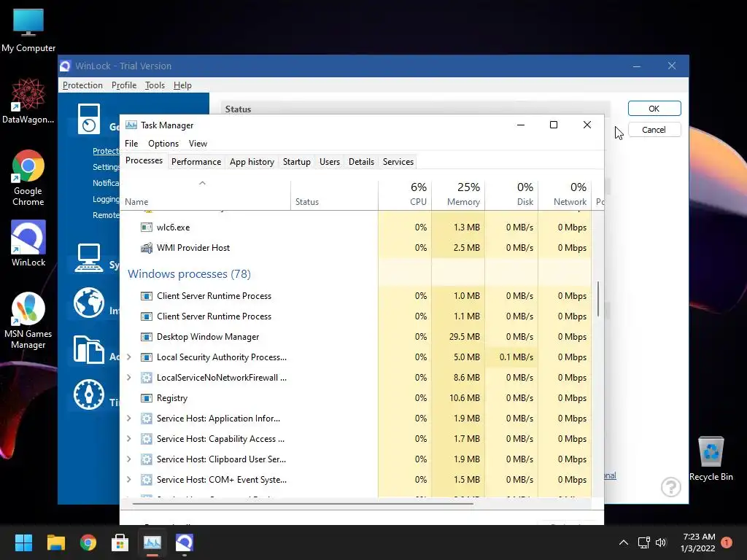Sort processes by the Name column
The image size is (747, 560).
point(205,195)
